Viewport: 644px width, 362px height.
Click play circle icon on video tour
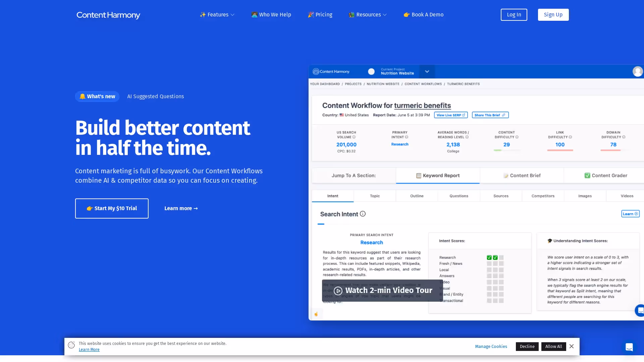click(x=338, y=291)
